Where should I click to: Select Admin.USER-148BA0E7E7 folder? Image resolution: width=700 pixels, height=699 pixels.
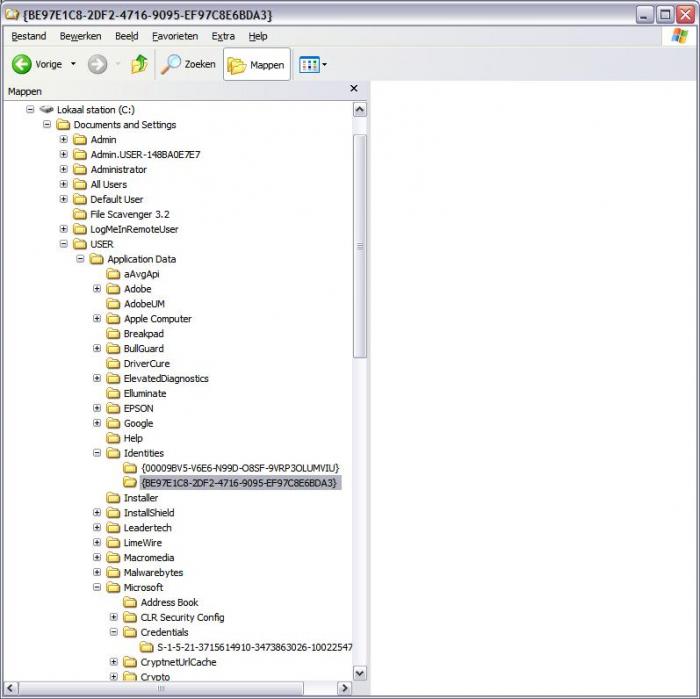[146, 154]
